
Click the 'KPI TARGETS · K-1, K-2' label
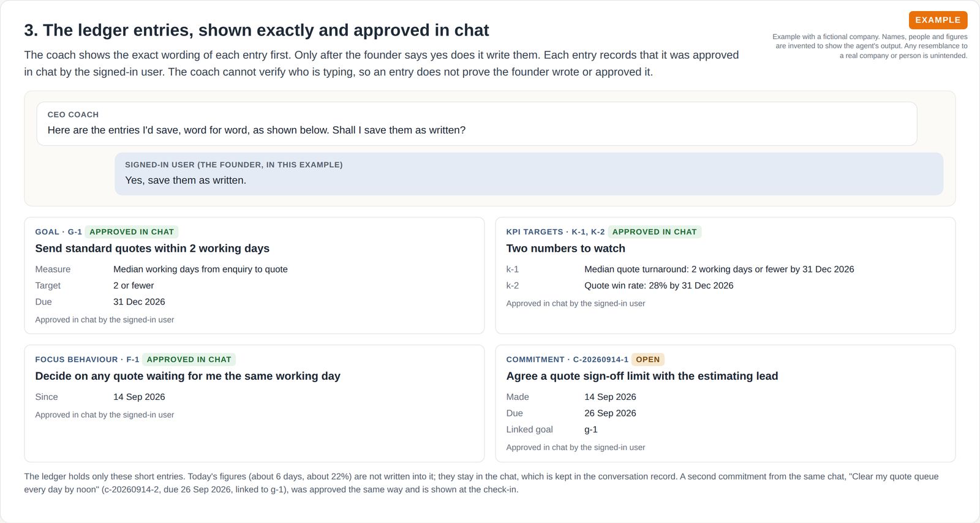tap(555, 232)
